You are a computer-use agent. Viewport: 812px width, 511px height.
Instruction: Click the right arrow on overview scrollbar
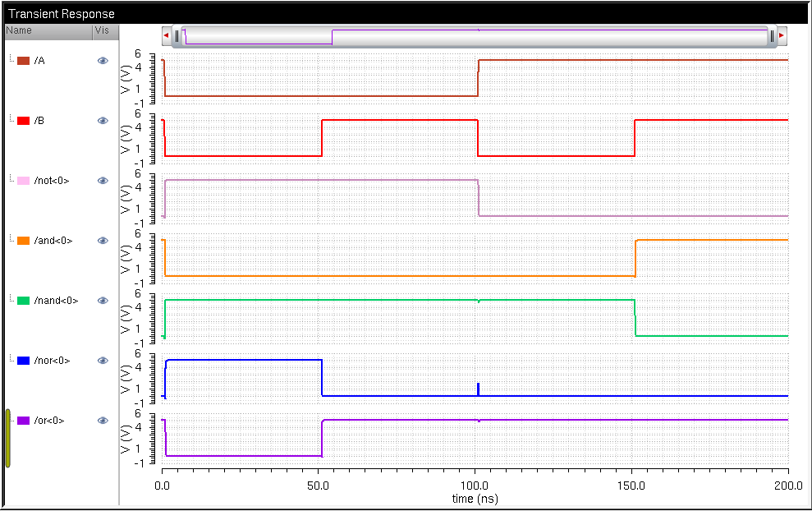(x=782, y=36)
